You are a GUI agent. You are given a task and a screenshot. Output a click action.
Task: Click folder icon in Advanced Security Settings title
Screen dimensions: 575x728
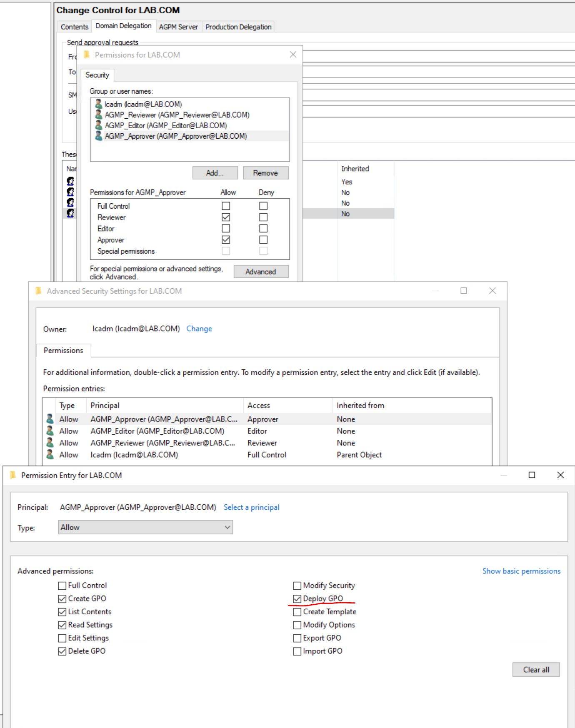(x=39, y=291)
